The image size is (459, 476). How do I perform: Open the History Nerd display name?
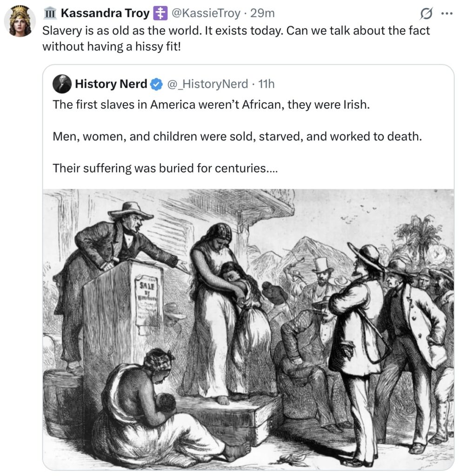111,84
